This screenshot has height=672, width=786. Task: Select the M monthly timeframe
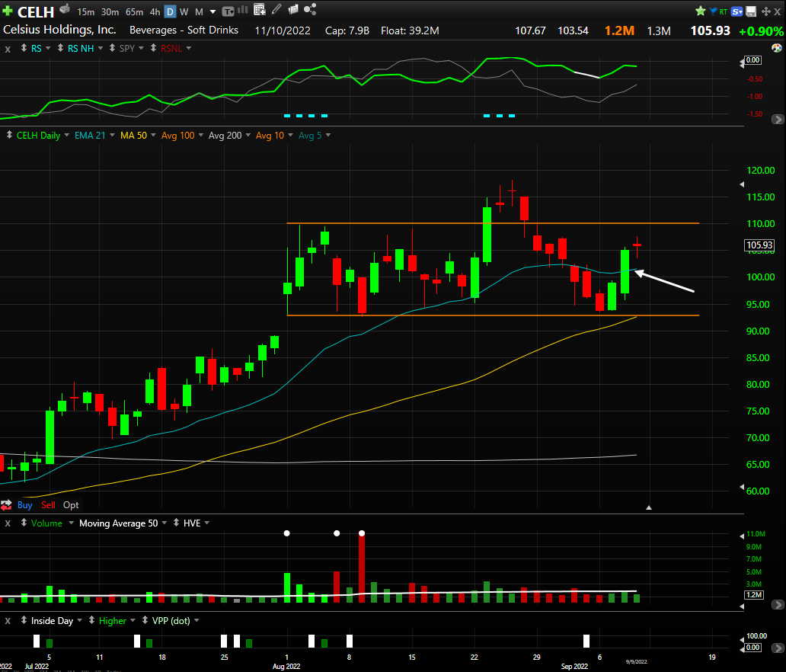[x=199, y=11]
